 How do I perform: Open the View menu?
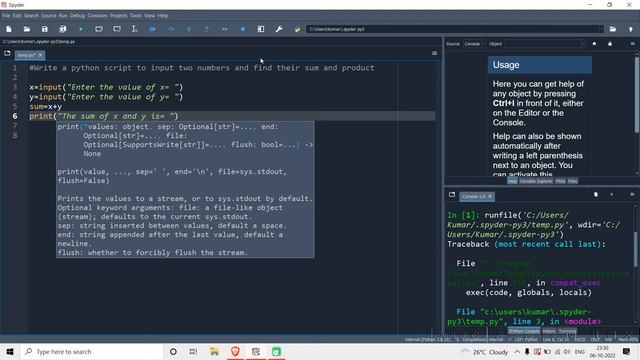(149, 16)
